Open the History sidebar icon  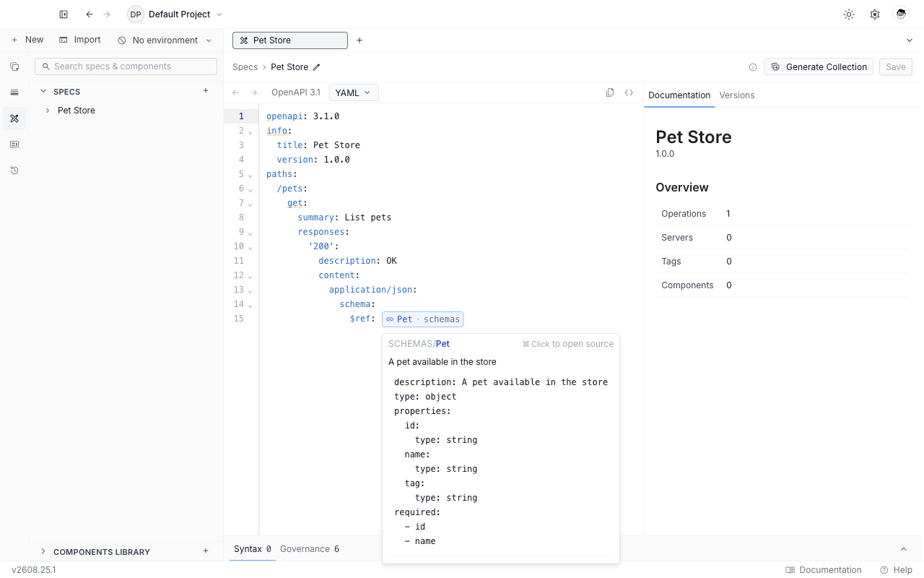14,171
